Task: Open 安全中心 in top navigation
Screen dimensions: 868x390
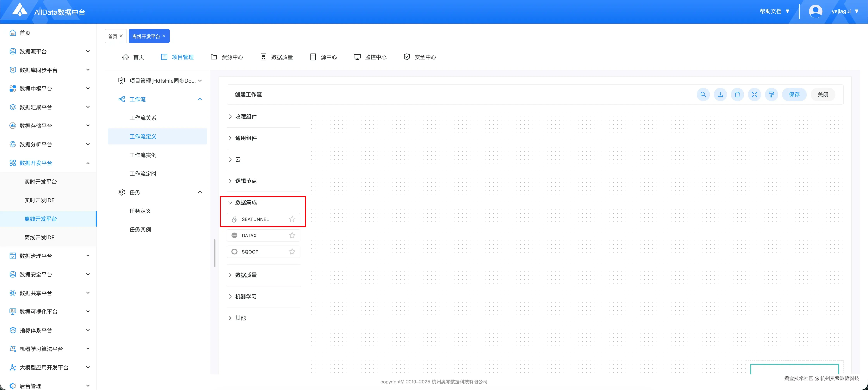Action: [420, 57]
